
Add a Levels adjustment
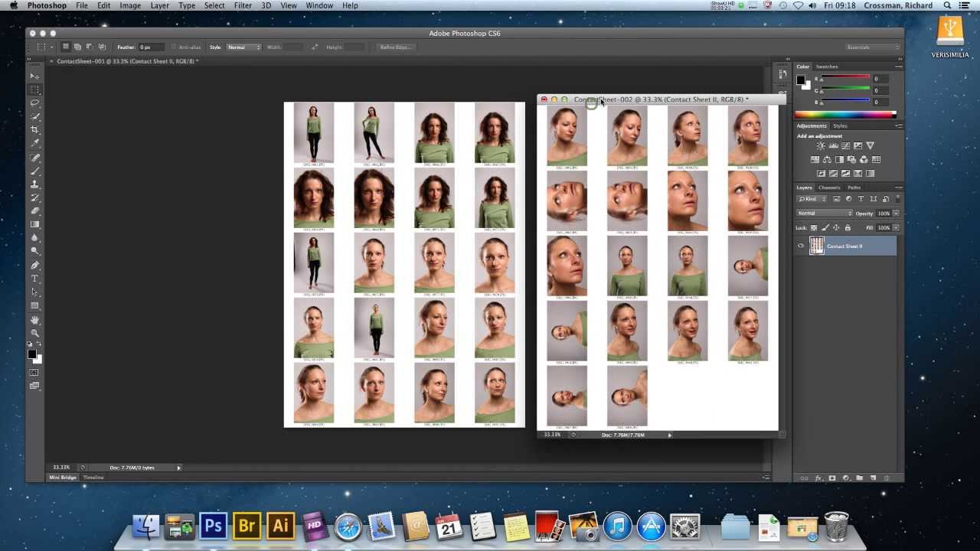834,145
